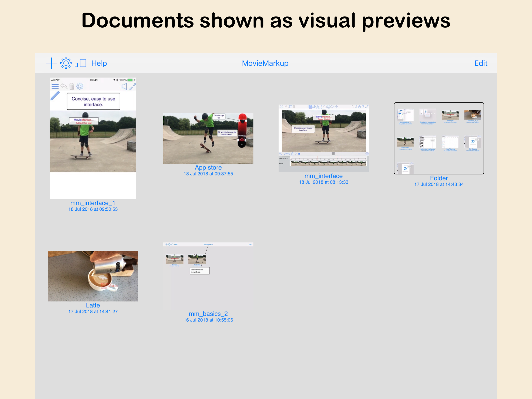The height and width of the screenshot is (399, 532).
Task: Click hamburger menu icon in mm_interface_1 preview
Action: [55, 86]
